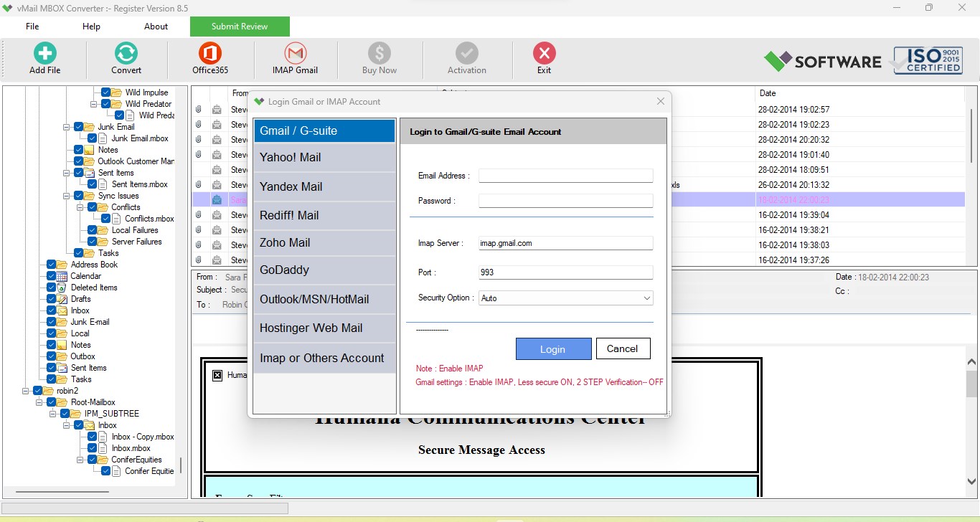
Task: Choose Outlook/MSN/HotMail account type
Action: tap(324, 299)
